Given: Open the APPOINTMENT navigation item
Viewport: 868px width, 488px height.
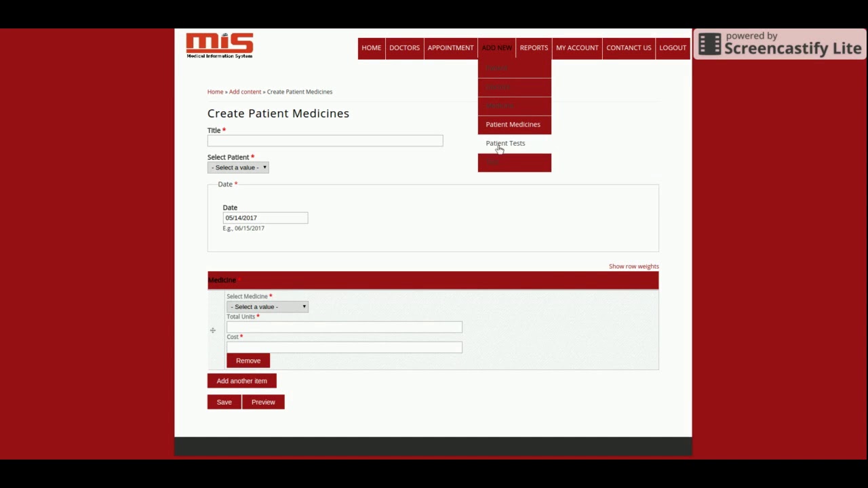Looking at the screenshot, I should pos(450,48).
